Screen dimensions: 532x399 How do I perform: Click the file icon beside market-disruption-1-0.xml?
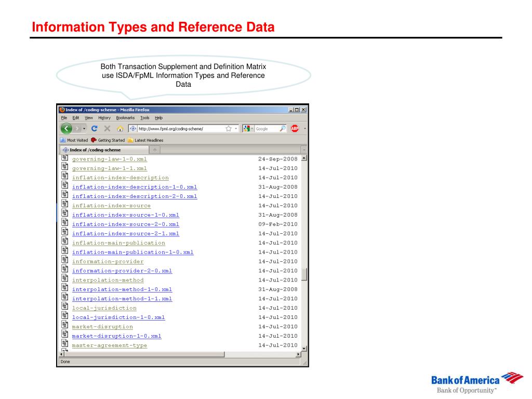[65, 334]
